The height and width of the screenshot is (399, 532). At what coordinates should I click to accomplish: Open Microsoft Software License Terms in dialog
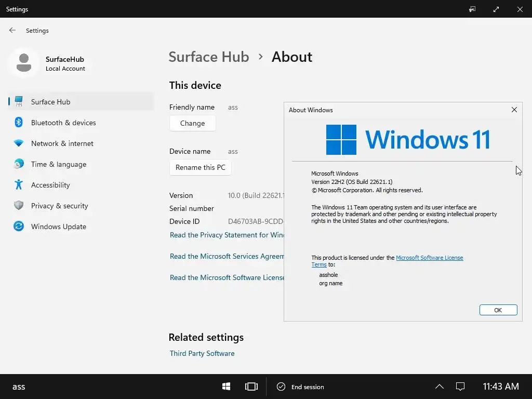[x=429, y=258]
